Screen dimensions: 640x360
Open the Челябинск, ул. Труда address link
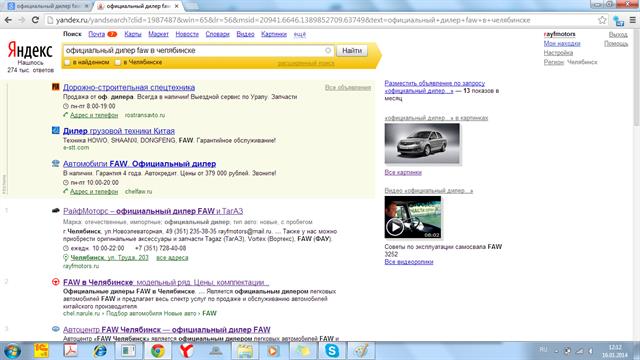click(109, 258)
